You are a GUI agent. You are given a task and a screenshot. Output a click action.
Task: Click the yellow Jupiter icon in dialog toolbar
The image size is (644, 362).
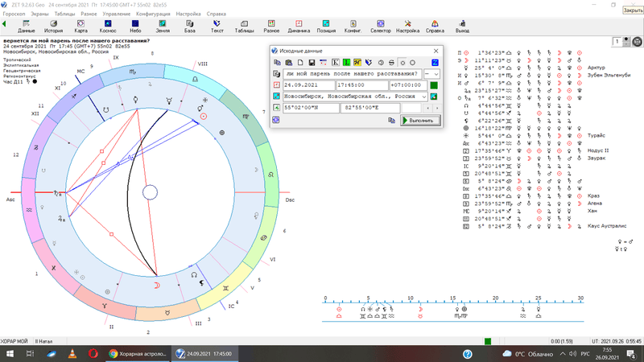pos(358,62)
